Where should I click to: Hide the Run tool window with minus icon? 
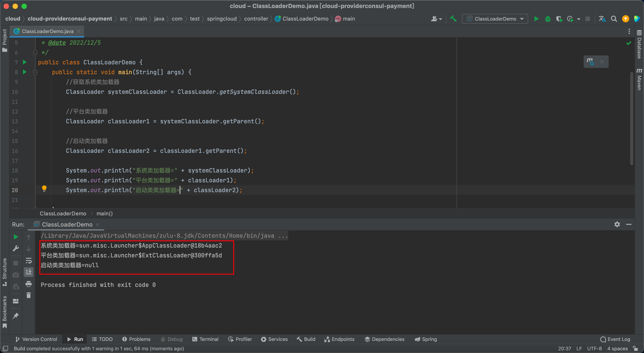pos(629,224)
